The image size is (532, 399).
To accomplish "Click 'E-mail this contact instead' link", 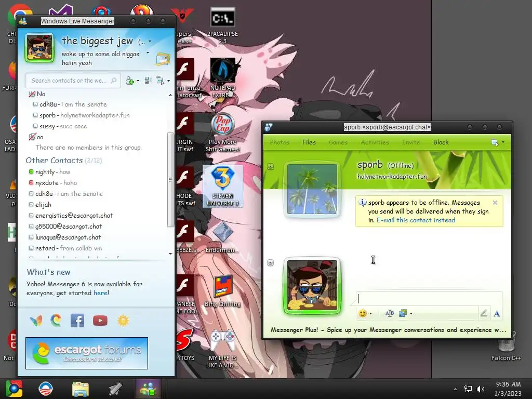I will click(x=416, y=220).
